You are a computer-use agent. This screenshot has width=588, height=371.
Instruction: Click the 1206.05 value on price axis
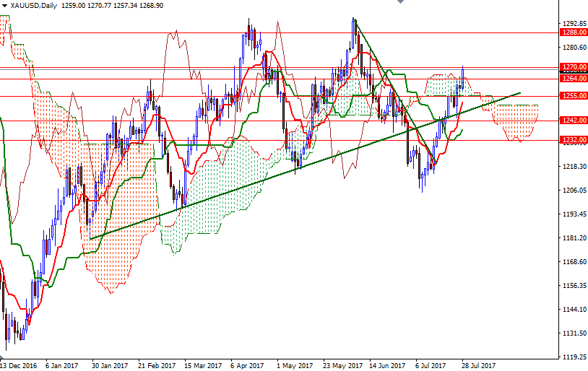574,191
